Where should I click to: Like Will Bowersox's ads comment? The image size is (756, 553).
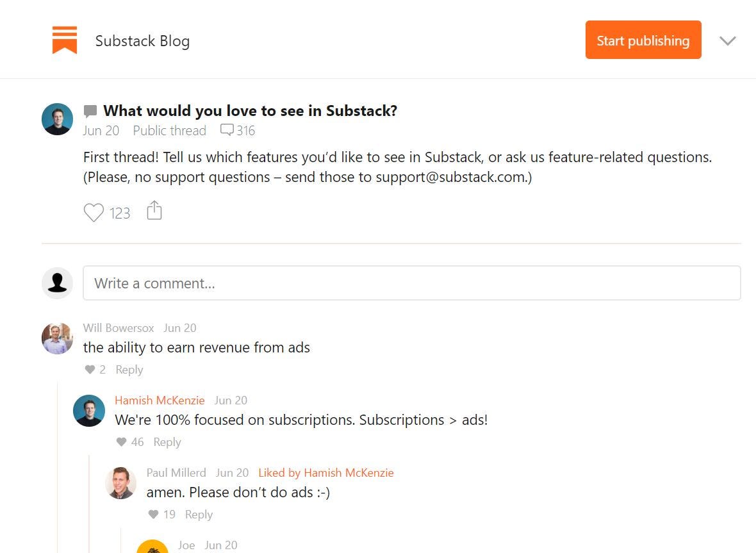(x=90, y=369)
